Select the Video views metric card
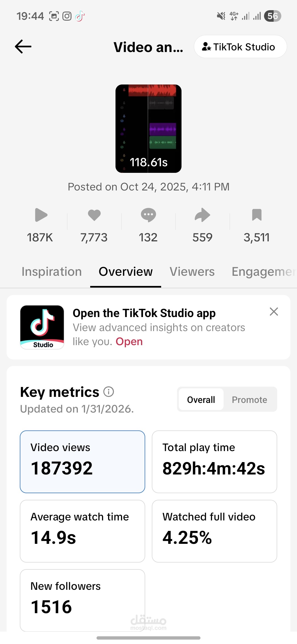Screen dimensions: 297x644 coord(82,462)
